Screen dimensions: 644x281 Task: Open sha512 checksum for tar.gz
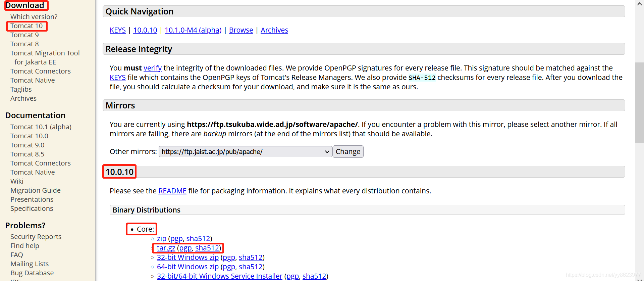207,248
